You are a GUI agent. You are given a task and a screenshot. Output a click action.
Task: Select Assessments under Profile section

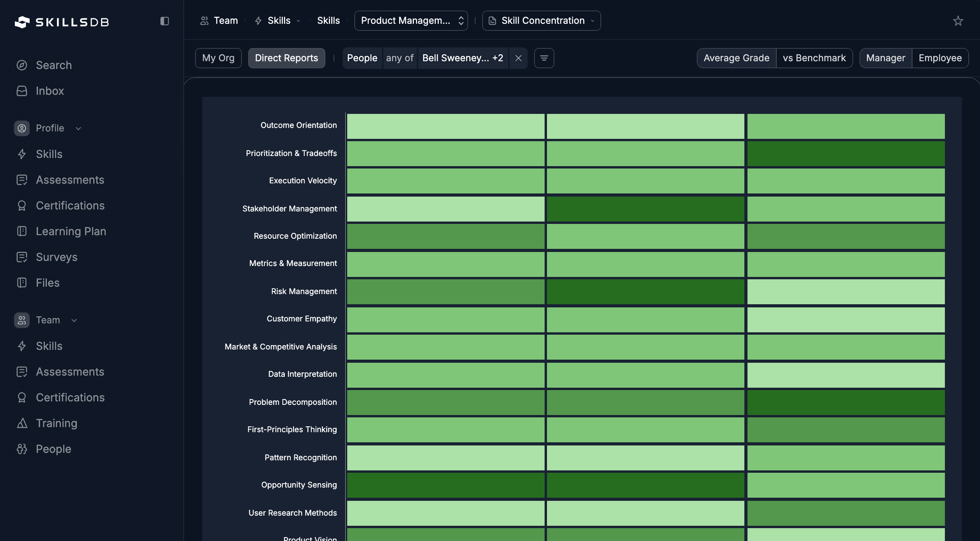point(70,180)
